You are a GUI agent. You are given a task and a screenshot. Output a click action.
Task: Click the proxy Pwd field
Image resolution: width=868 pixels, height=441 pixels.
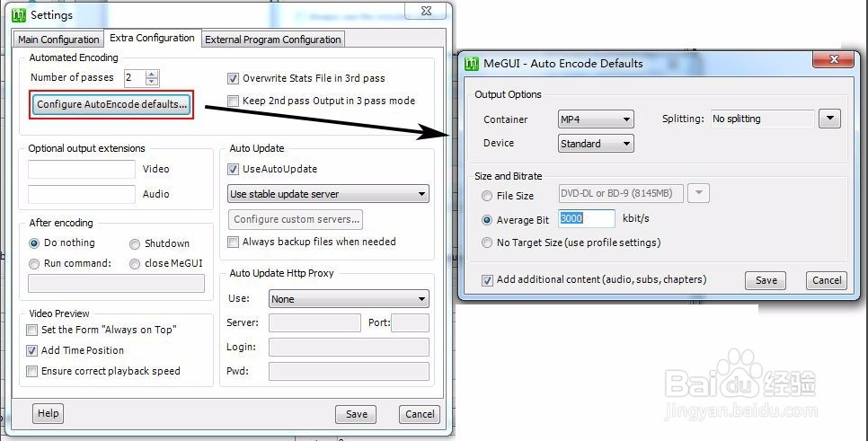pos(349,371)
